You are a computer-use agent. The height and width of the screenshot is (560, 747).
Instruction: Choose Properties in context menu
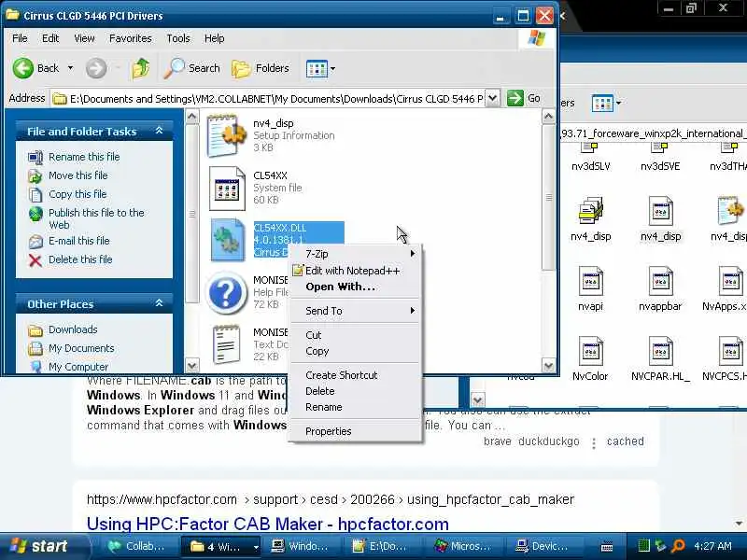coord(356,431)
